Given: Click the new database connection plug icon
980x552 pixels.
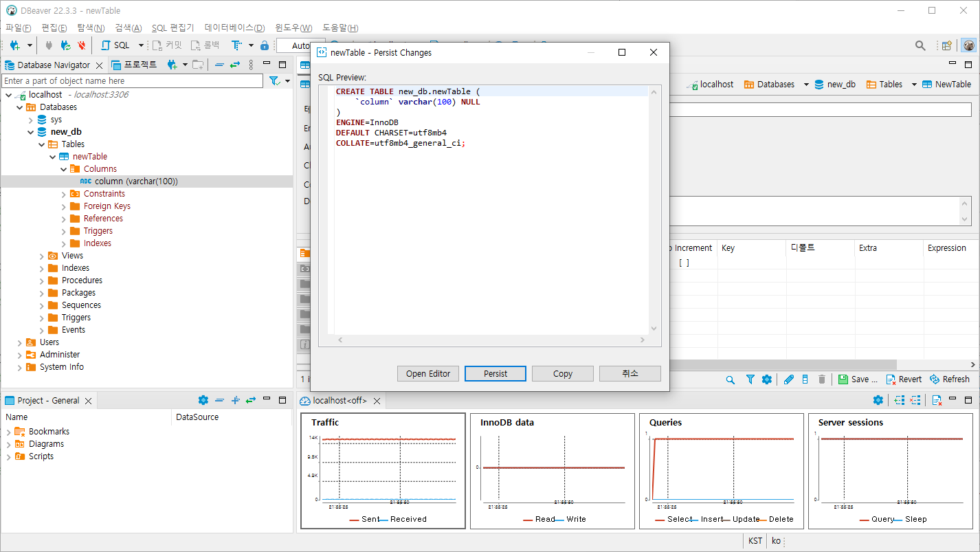Looking at the screenshot, I should 14,45.
